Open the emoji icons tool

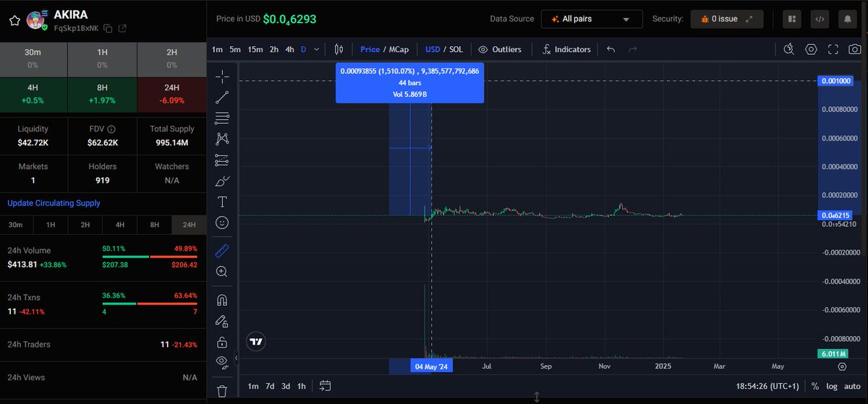pos(222,223)
